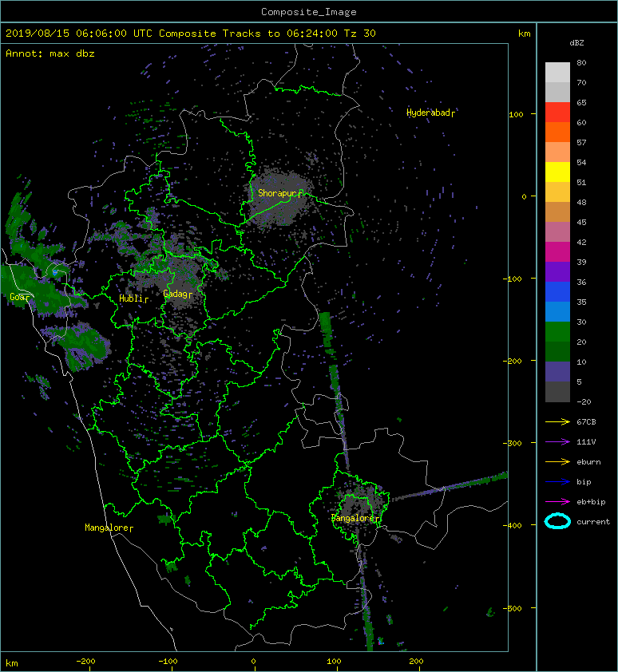Click the Mangalore city label
618x672 pixels.
109,528
